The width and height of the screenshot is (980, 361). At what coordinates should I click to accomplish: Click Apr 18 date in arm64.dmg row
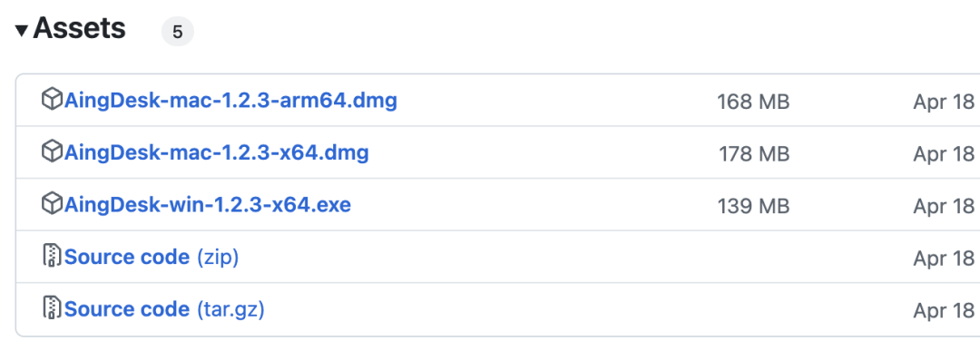click(x=944, y=102)
